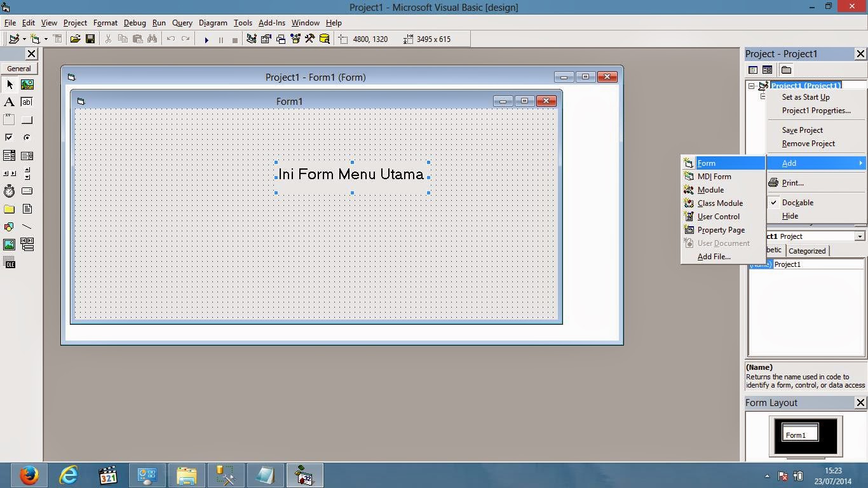Choose Module in Add submenu
Image resolution: width=868 pixels, height=488 pixels.
pos(723,190)
